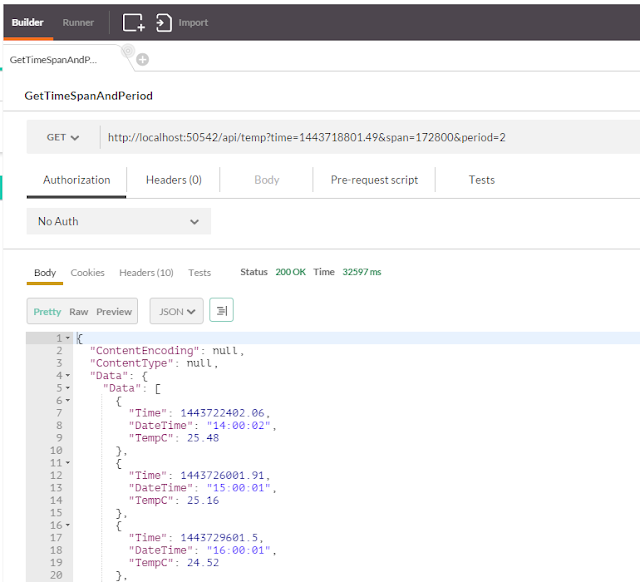Open the GET method dropdown
Image resolution: width=640 pixels, height=582 pixels.
click(63, 138)
